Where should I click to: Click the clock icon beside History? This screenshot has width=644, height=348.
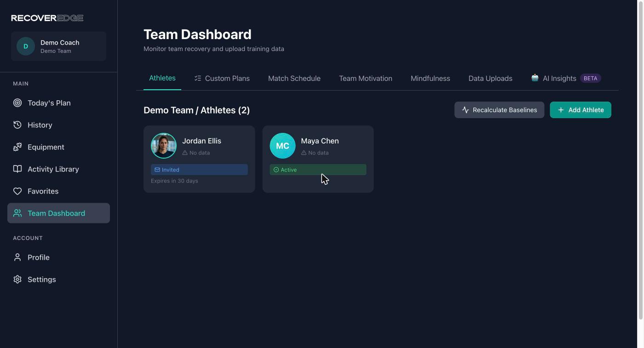[x=17, y=125]
